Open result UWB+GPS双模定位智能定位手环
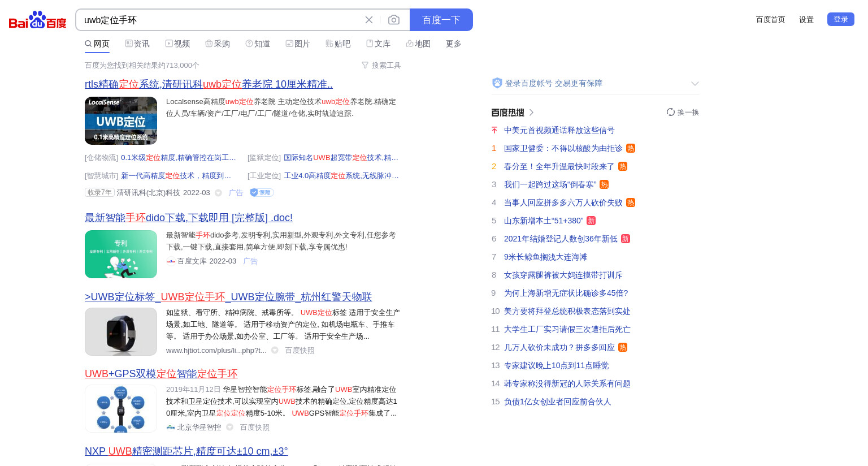This screenshot has width=868, height=466. [x=161, y=374]
